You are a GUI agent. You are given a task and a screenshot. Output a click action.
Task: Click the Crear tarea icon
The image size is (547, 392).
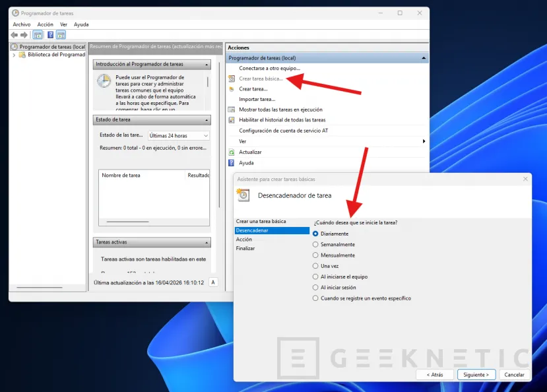click(x=231, y=89)
